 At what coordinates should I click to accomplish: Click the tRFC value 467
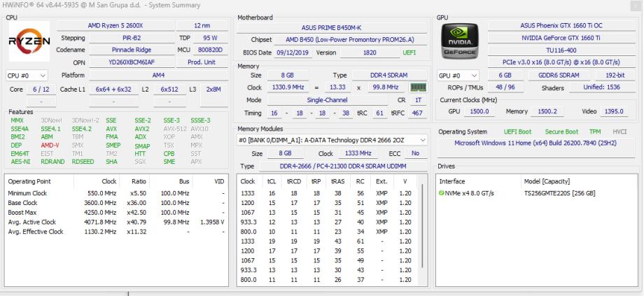417,113
